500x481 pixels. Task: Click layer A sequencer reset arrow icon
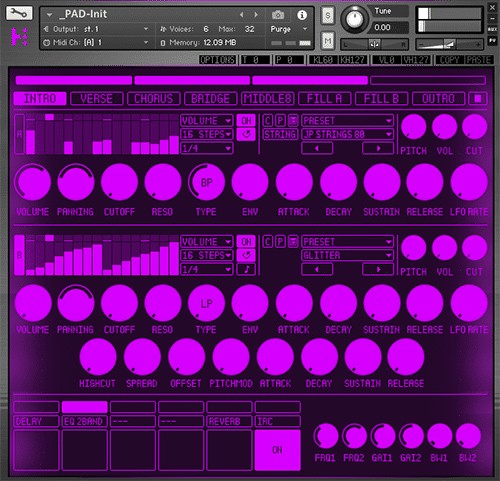[246, 134]
